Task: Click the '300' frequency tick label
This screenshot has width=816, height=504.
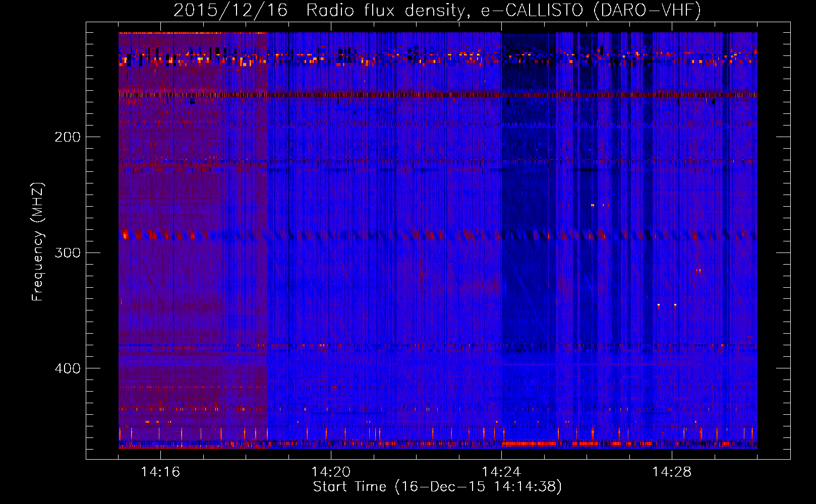Action: click(68, 253)
